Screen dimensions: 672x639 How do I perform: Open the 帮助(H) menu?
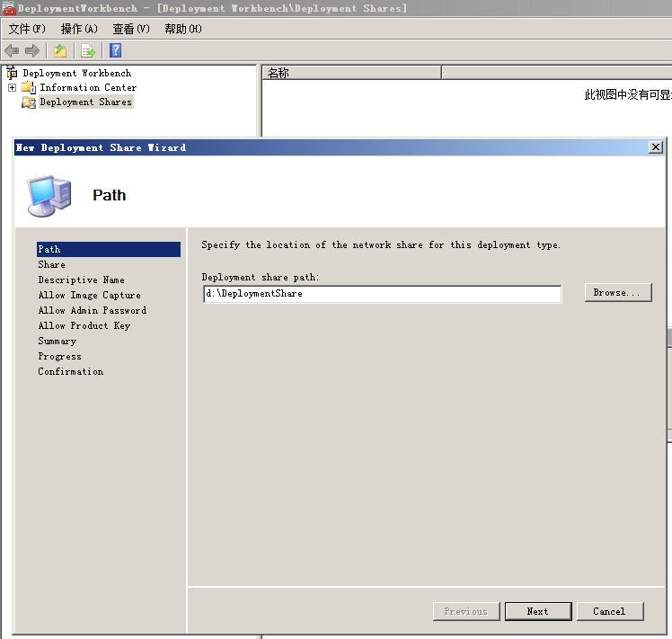[183, 29]
